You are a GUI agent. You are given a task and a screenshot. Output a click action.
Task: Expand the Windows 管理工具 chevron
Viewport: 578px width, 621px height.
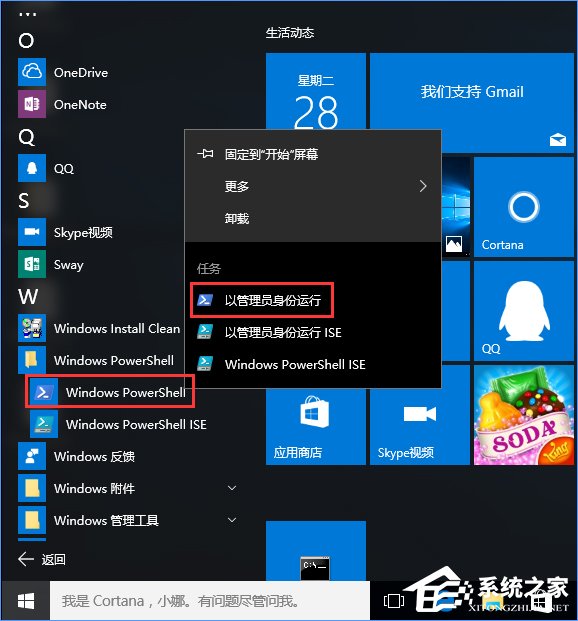tap(232, 520)
